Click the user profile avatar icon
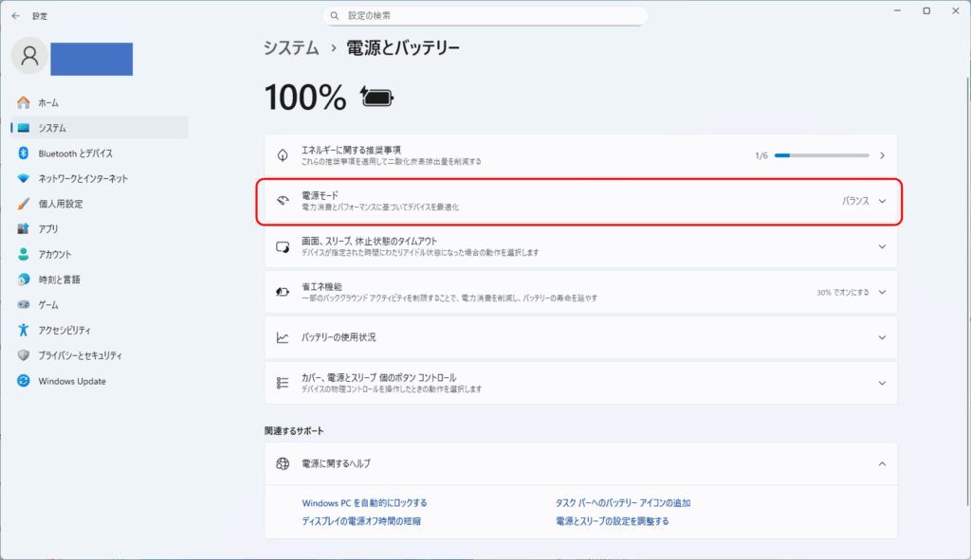 29,56
